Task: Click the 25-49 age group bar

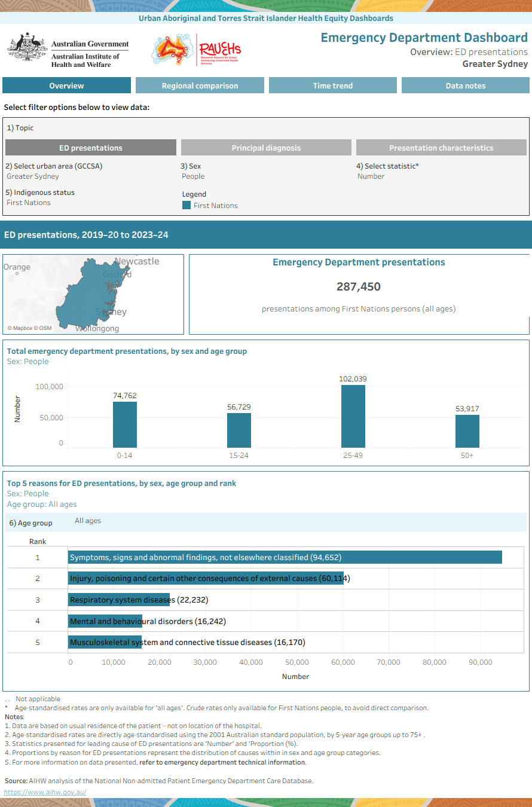Action: pos(353,416)
